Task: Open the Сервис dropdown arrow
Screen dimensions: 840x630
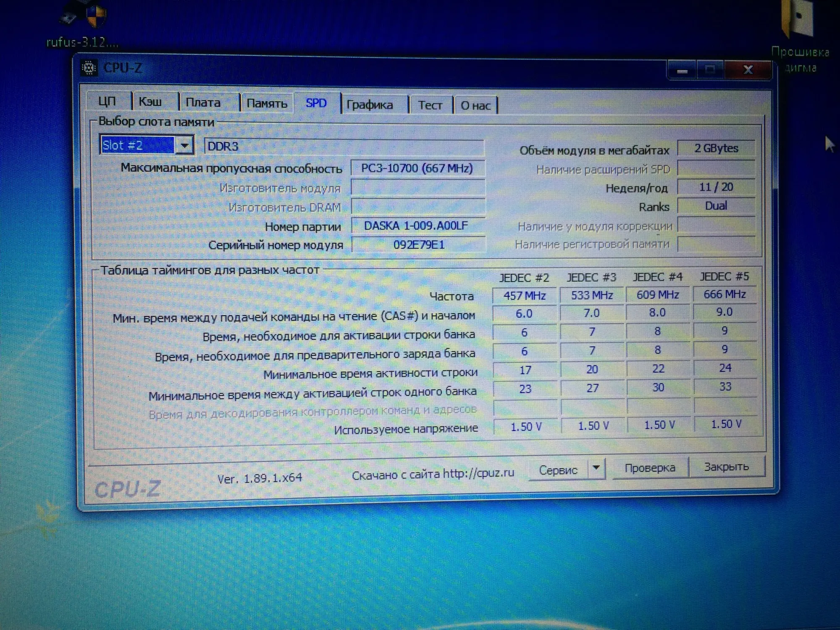Action: coord(596,468)
